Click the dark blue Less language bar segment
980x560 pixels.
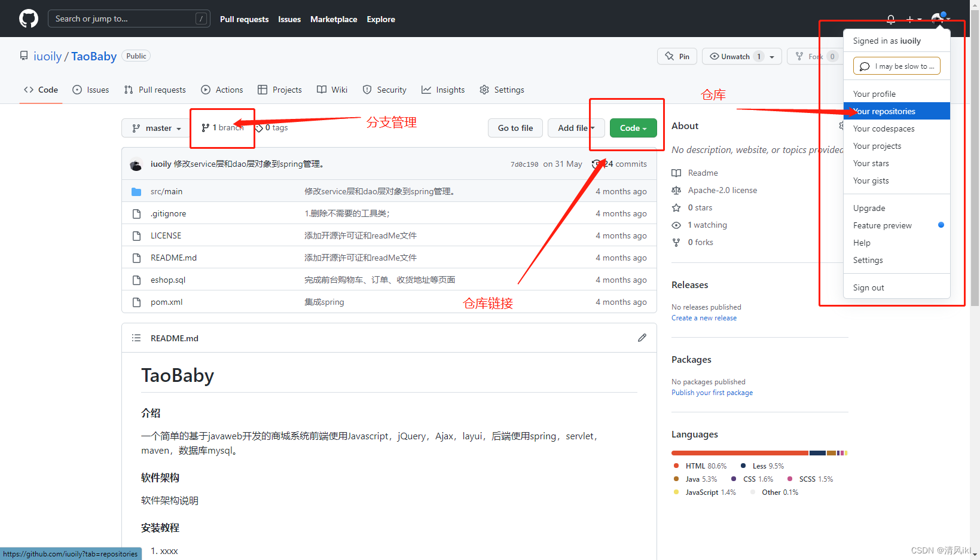[x=817, y=453]
